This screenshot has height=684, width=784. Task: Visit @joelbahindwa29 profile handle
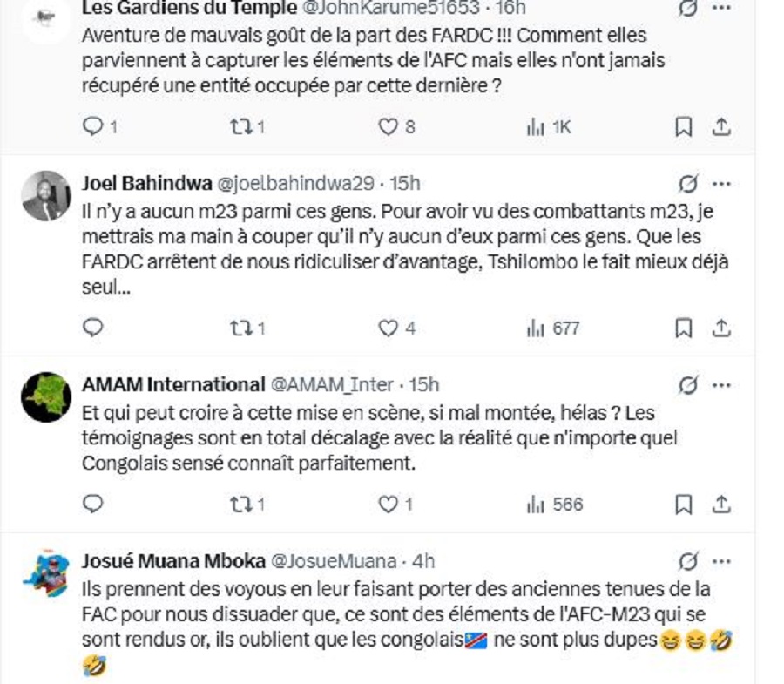(294, 184)
